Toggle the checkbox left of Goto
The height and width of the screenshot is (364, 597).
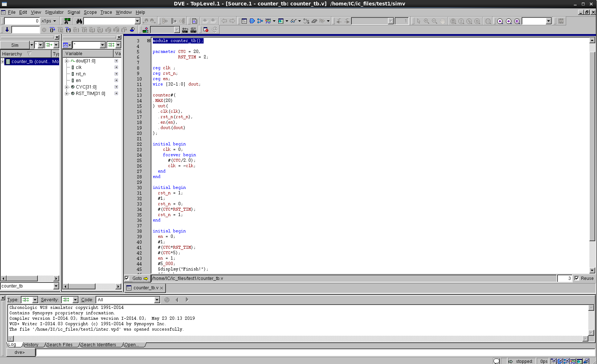(x=127, y=278)
